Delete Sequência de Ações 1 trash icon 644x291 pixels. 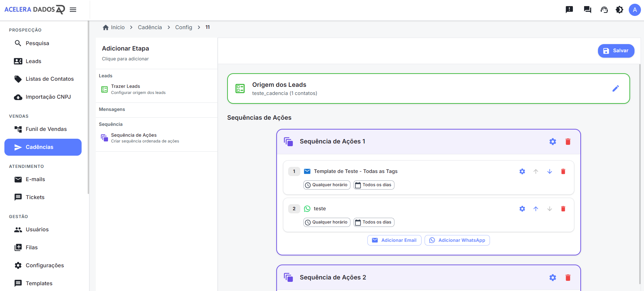[568, 142]
